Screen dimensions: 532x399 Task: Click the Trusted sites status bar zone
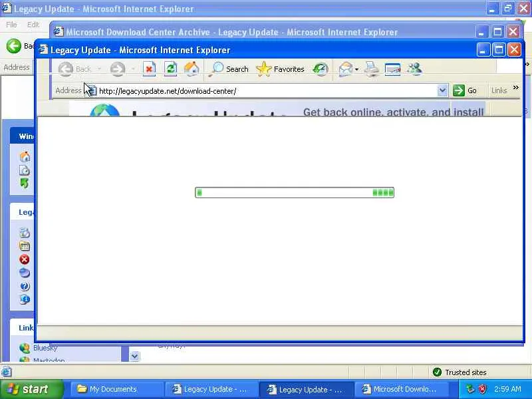[460, 372]
